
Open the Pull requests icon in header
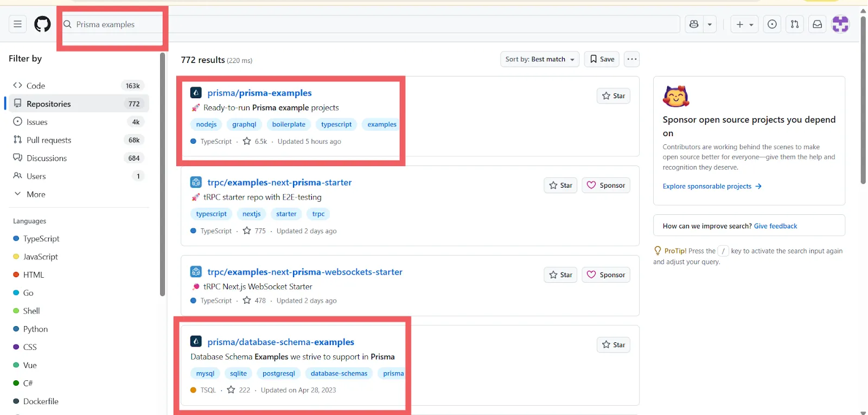point(795,24)
